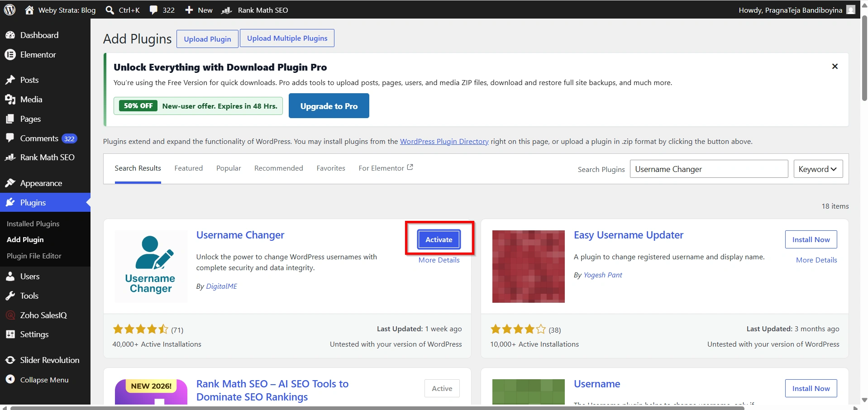Open the WordPress Plugin Directory link

click(444, 141)
